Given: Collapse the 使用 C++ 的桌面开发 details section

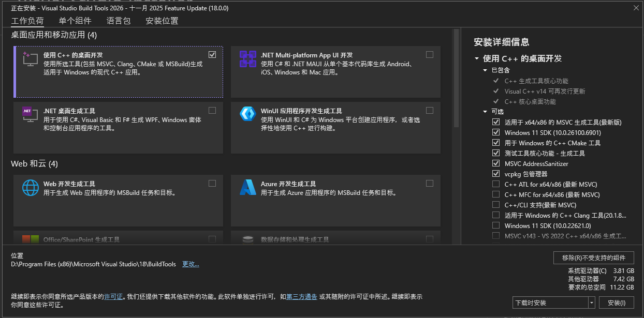Looking at the screenshot, I should pos(476,59).
